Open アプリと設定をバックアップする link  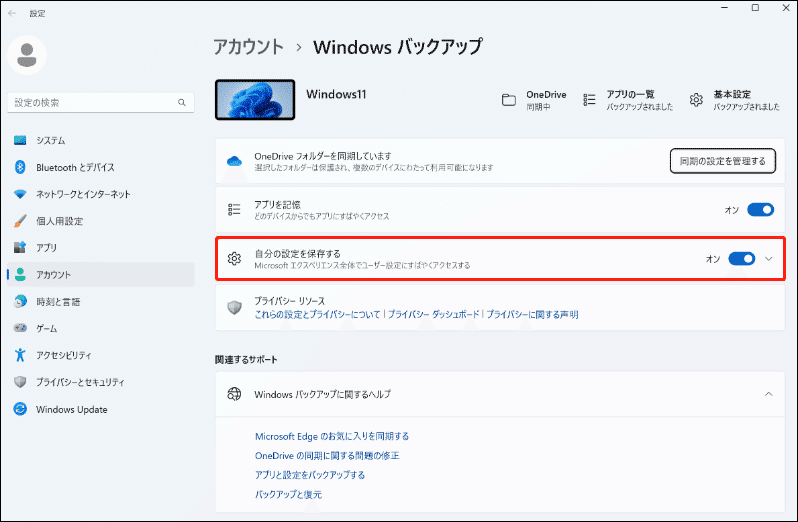click(310, 475)
